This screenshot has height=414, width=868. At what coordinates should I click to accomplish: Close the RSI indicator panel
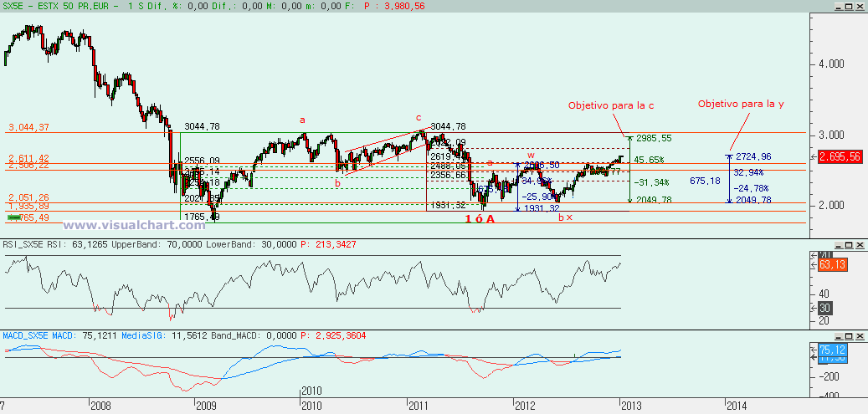(x=859, y=244)
